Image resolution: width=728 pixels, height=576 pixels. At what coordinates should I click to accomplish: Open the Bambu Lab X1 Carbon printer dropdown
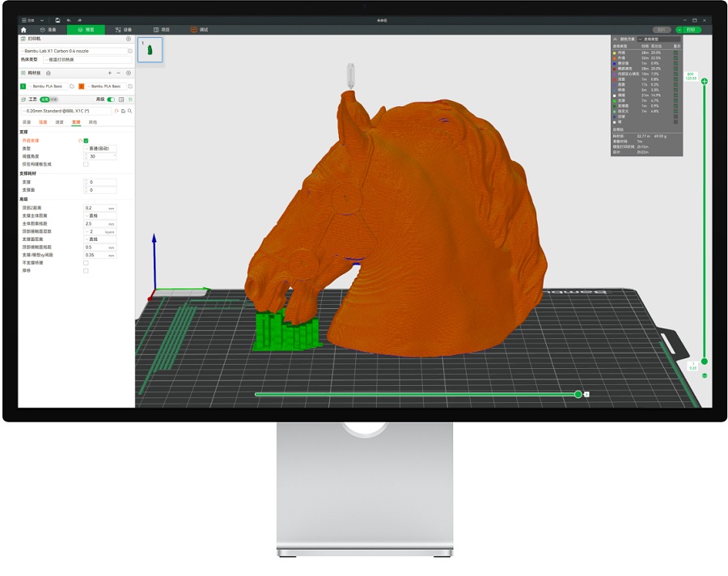point(74,51)
